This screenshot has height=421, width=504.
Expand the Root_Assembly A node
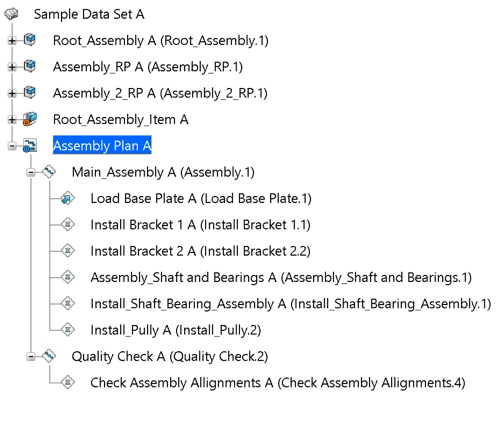(12, 40)
